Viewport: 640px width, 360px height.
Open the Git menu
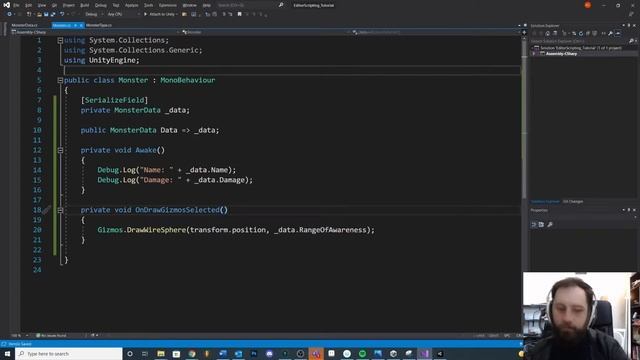(x=54, y=5)
